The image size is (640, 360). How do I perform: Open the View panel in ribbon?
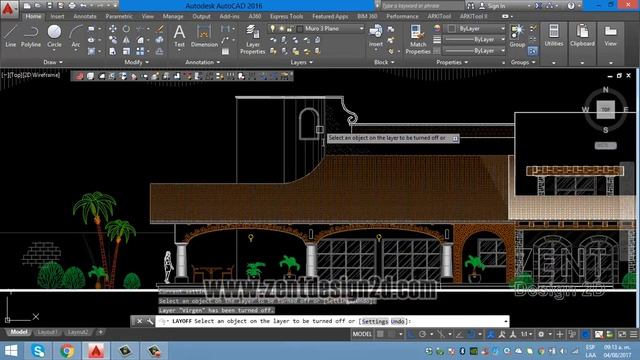click(611, 36)
